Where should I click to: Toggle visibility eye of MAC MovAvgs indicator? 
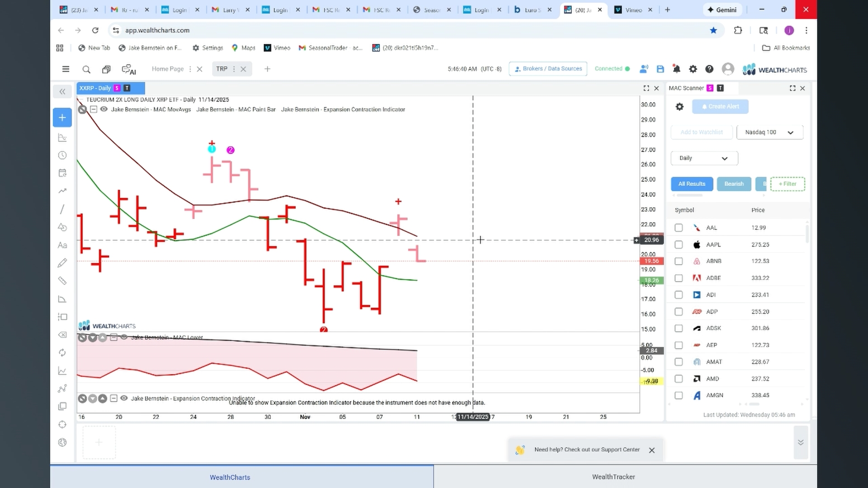click(104, 109)
